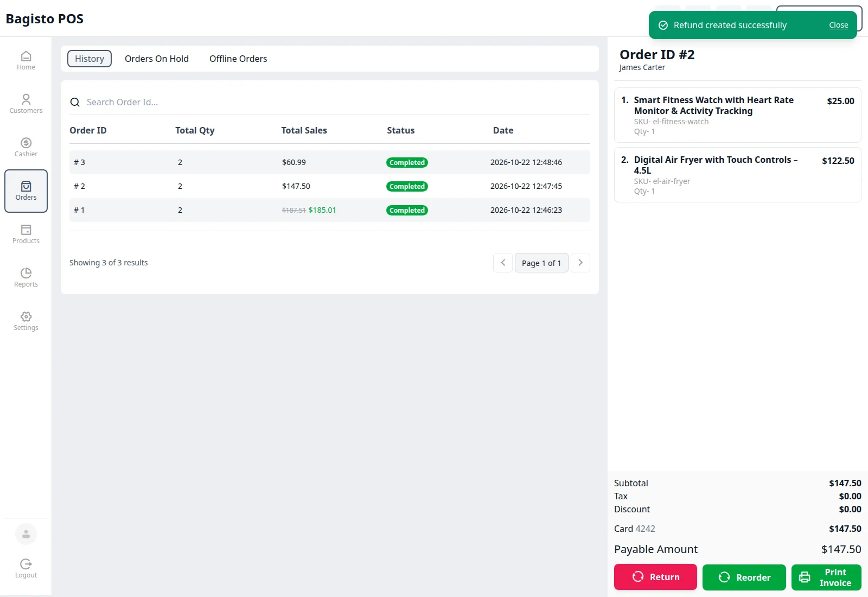Go to next page chevron
The height and width of the screenshot is (597, 868).
pos(580,263)
